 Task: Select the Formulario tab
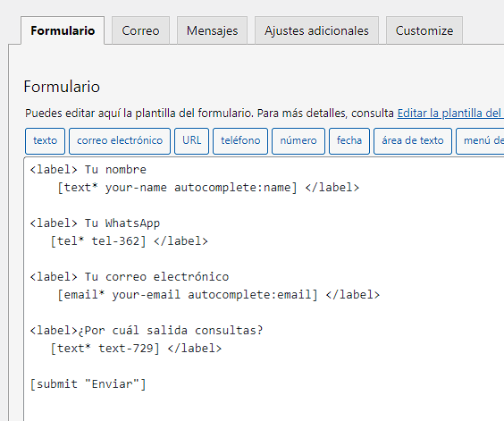tap(63, 30)
